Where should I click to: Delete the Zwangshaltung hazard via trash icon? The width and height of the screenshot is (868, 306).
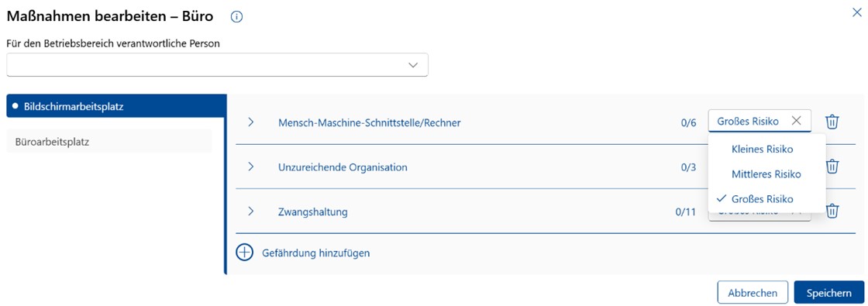click(832, 211)
